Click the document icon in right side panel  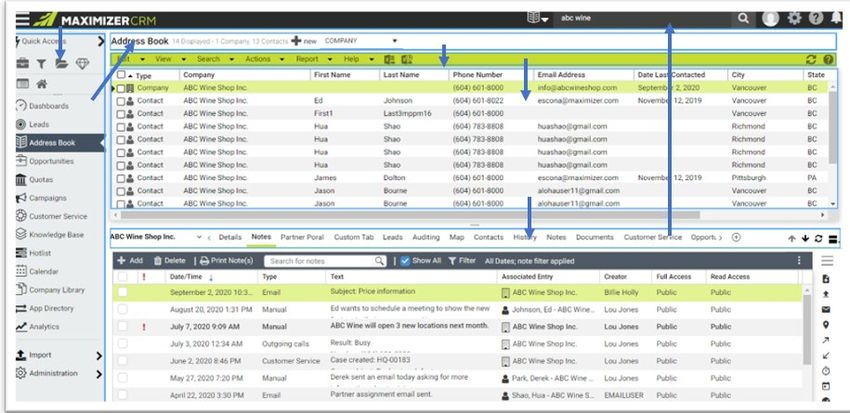(826, 279)
